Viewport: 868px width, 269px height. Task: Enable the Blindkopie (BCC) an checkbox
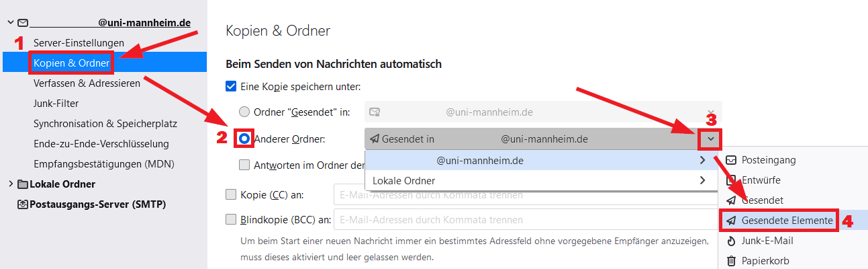pos(232,219)
